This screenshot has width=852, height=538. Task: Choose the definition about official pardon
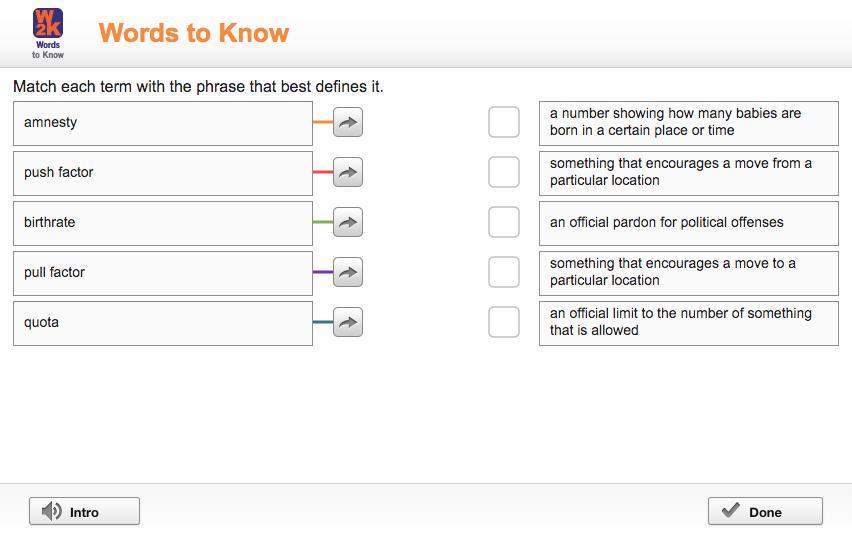(x=688, y=223)
